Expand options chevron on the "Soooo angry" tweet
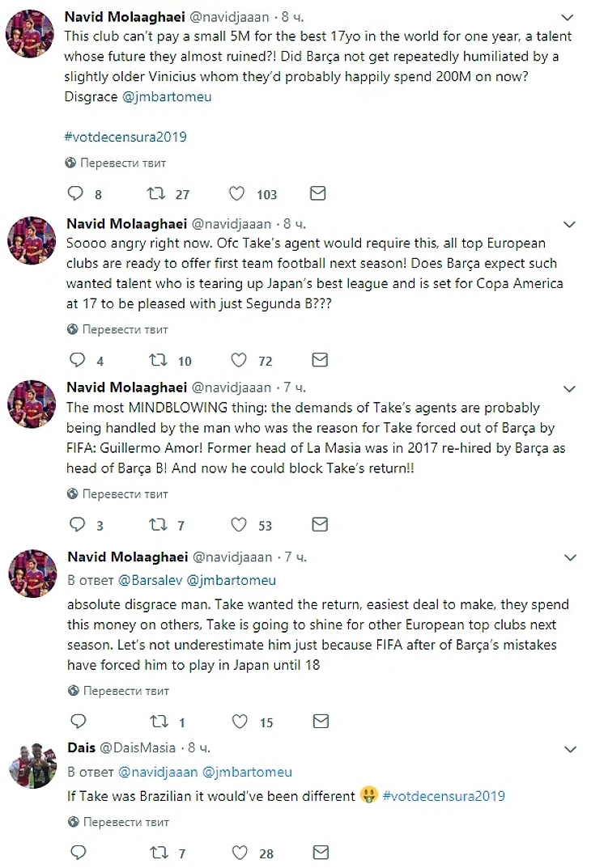The width and height of the screenshot is (591, 868). 570,224
